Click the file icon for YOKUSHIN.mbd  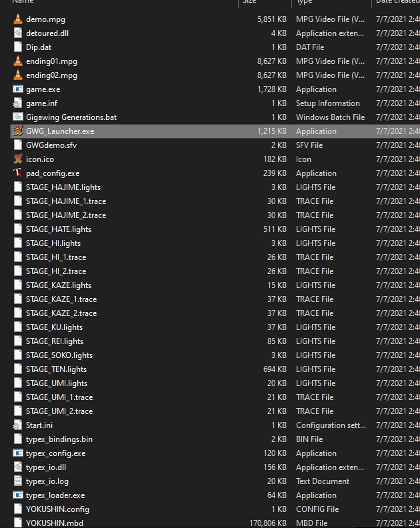pos(18,523)
